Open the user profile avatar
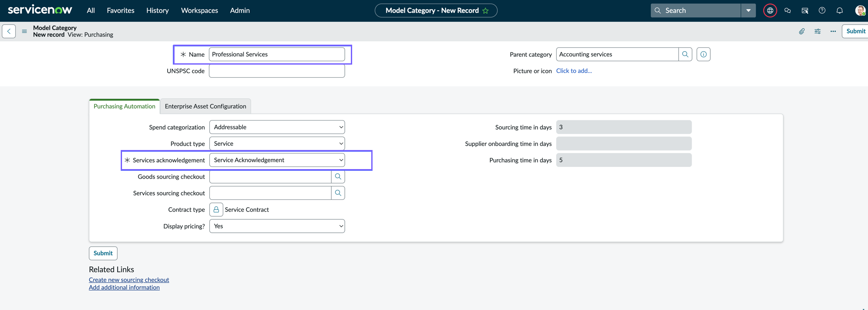The image size is (868, 310). point(860,10)
